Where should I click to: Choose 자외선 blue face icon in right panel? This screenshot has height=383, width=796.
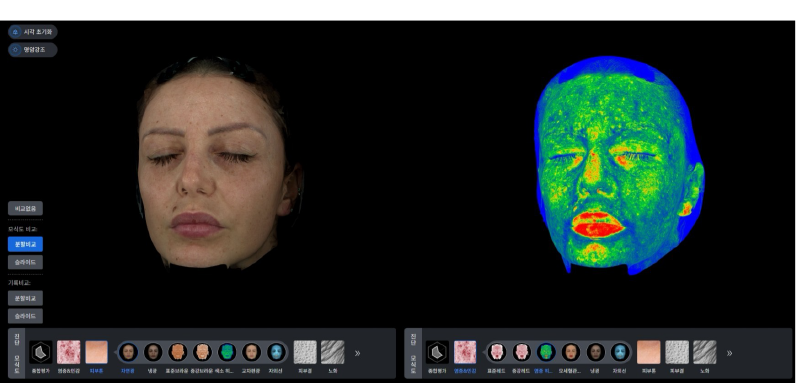[x=620, y=352]
